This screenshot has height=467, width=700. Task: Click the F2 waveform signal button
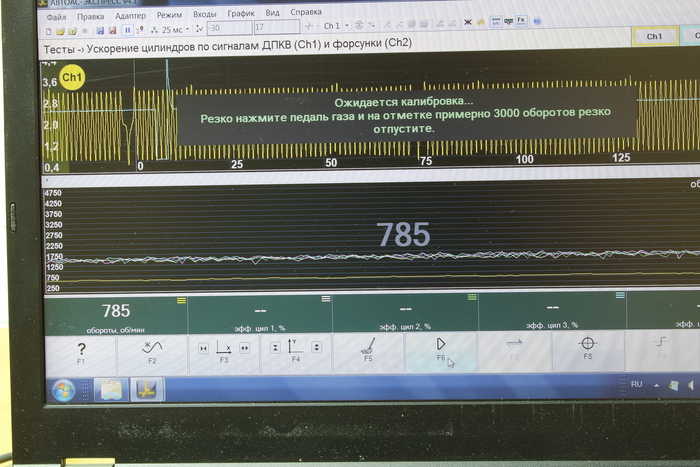coord(152,351)
